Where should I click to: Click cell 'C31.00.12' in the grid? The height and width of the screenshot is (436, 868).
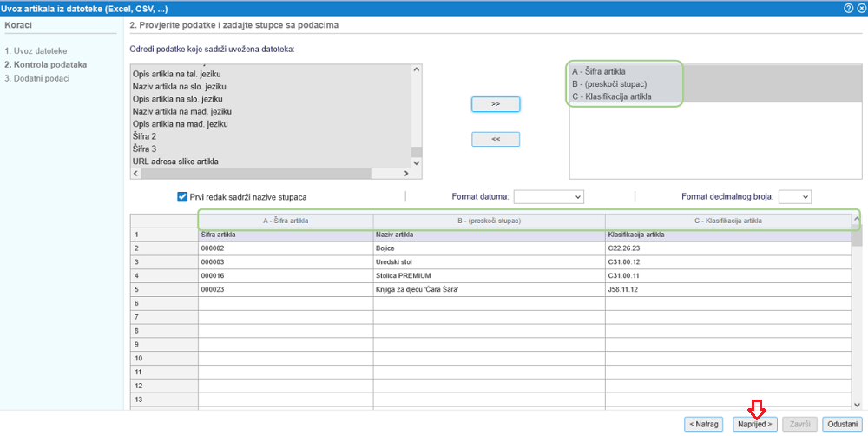[728, 261]
